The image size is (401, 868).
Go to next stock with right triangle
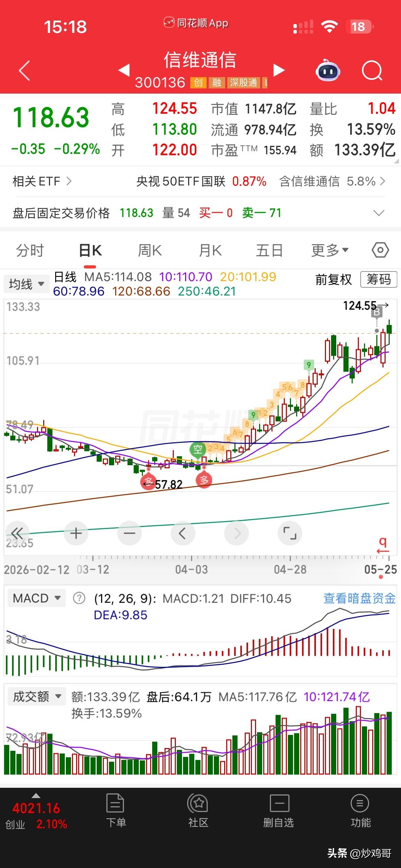(x=279, y=70)
